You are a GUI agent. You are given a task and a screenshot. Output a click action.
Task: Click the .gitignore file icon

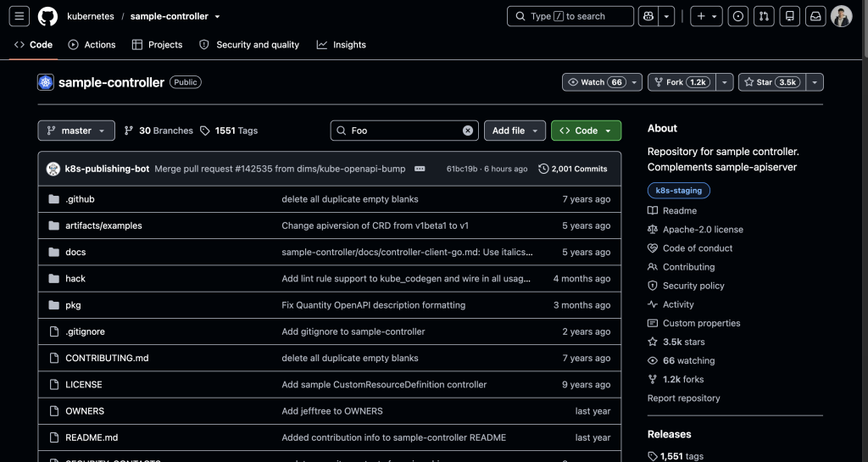53,331
